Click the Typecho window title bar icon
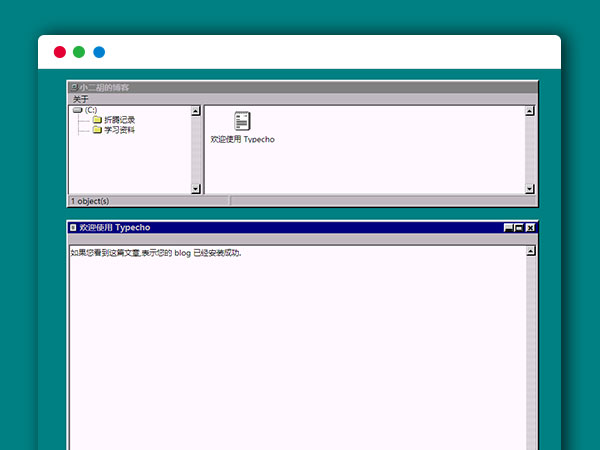 pos(73,227)
